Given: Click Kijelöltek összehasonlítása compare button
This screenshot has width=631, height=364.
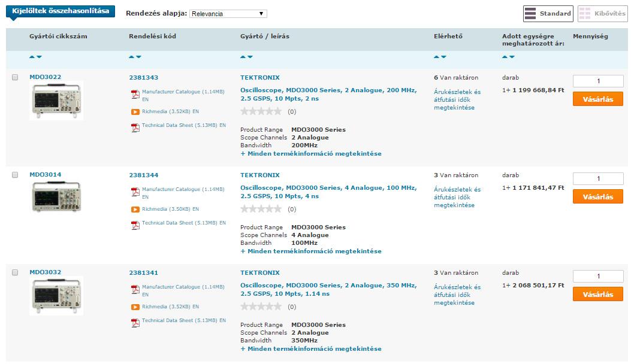Looking at the screenshot, I should click(x=61, y=11).
